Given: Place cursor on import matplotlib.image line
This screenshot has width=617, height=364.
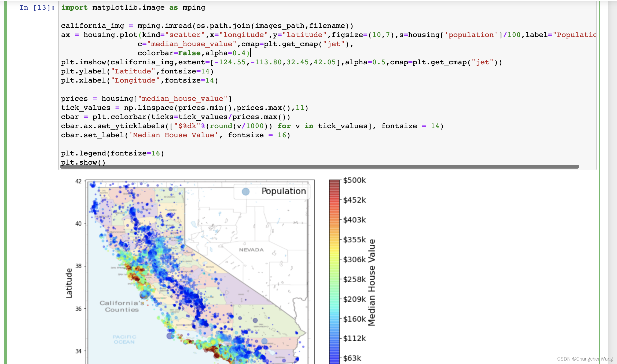Looking at the screenshot, I should tap(133, 8).
